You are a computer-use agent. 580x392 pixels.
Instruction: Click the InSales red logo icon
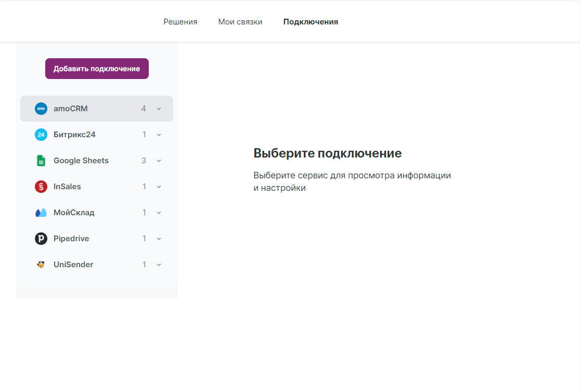click(x=41, y=187)
